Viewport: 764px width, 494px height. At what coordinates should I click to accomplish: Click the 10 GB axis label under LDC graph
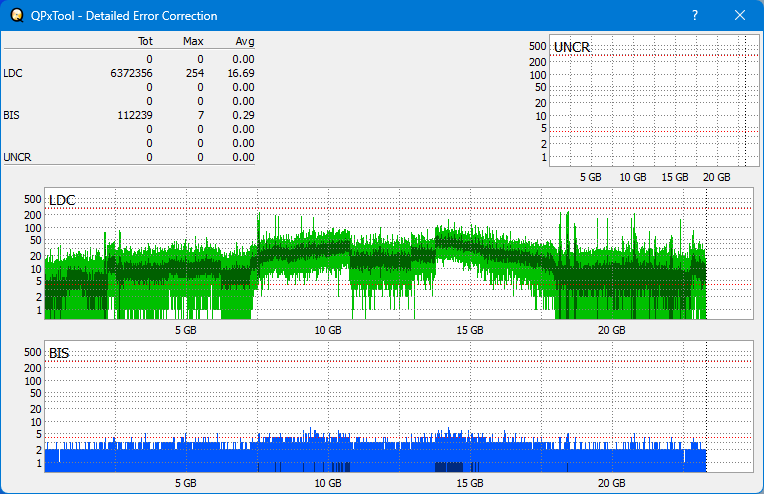tap(328, 330)
